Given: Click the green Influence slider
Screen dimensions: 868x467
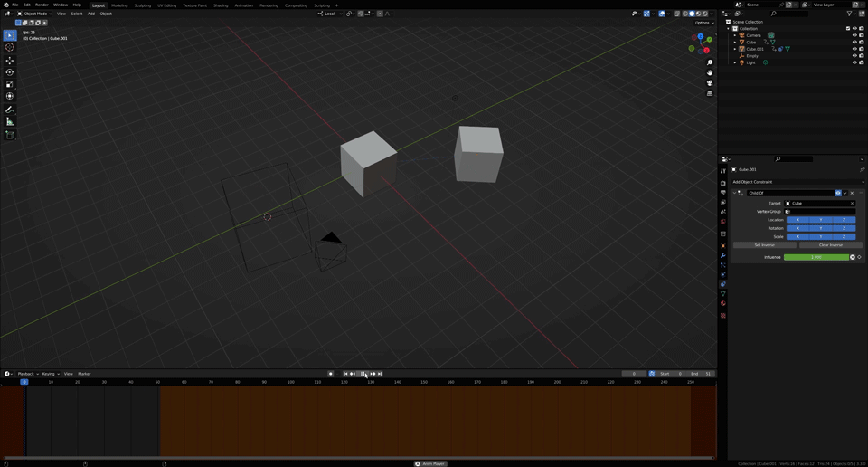Looking at the screenshot, I should point(816,257).
